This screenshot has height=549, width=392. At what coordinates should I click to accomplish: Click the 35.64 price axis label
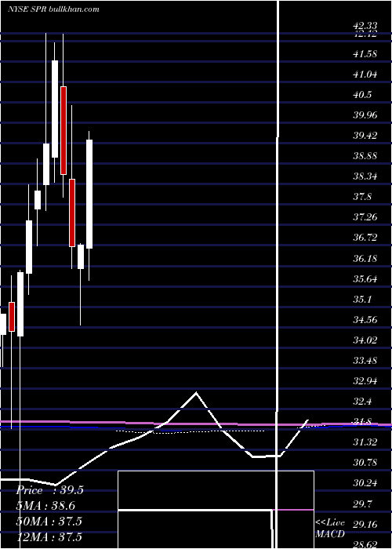point(365,279)
